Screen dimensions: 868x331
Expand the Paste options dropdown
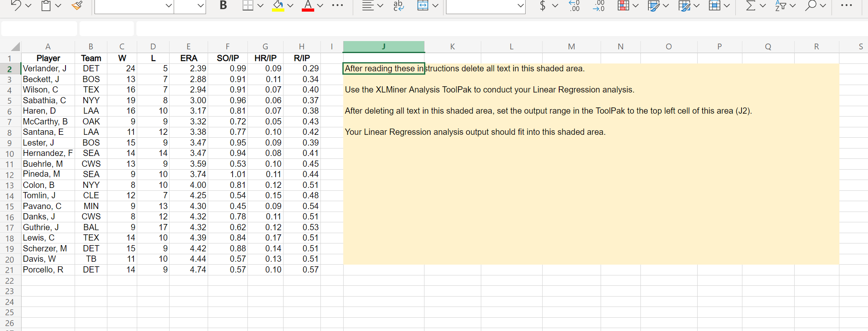[58, 5]
